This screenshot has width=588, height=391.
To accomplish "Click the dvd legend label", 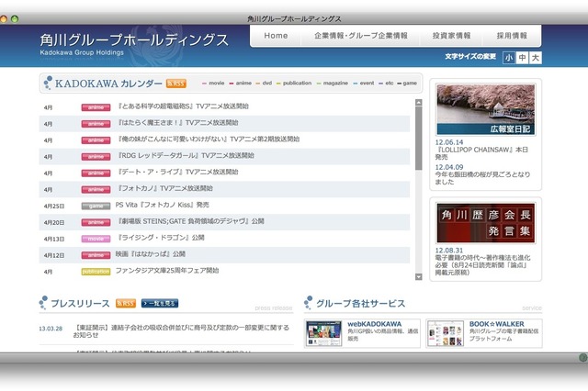I will point(267,84).
